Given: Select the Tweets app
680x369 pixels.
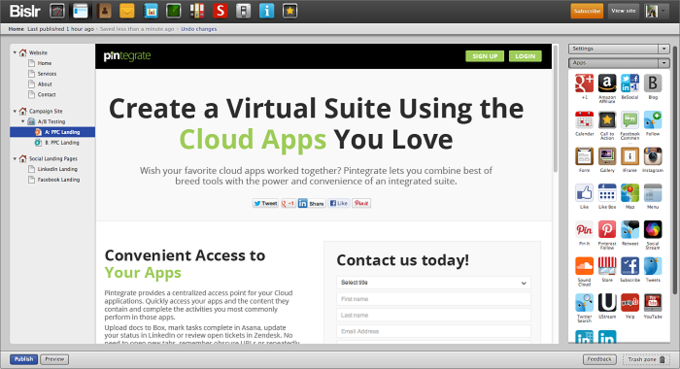Looking at the screenshot, I should tap(653, 266).
